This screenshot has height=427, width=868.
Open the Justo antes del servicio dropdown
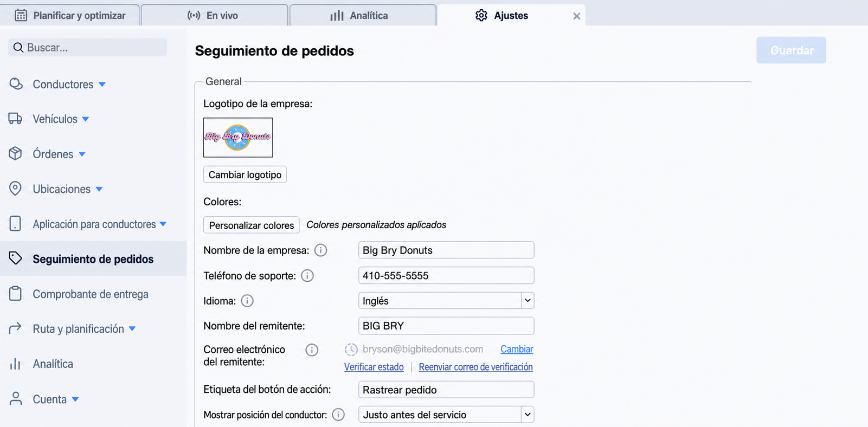446,415
